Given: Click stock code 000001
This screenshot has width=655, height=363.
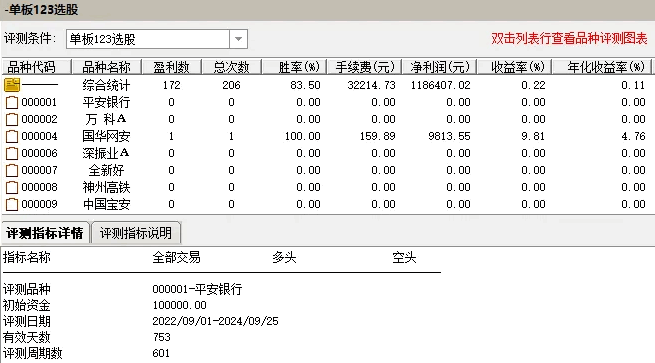Looking at the screenshot, I should (39, 102).
